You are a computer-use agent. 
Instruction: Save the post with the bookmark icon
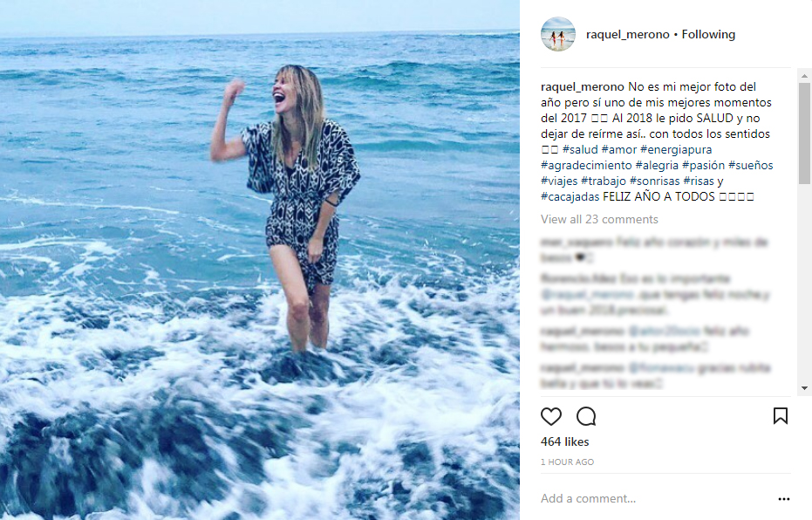click(781, 416)
